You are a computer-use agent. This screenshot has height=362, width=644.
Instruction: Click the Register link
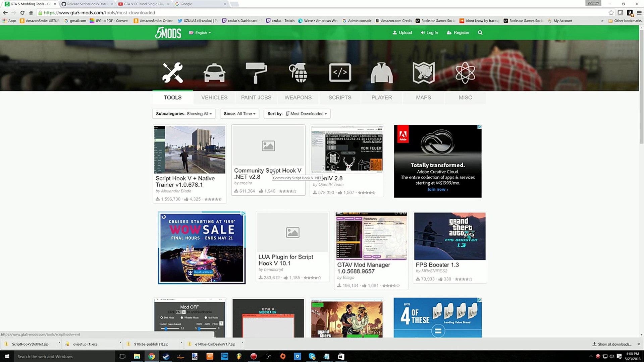coord(458,33)
